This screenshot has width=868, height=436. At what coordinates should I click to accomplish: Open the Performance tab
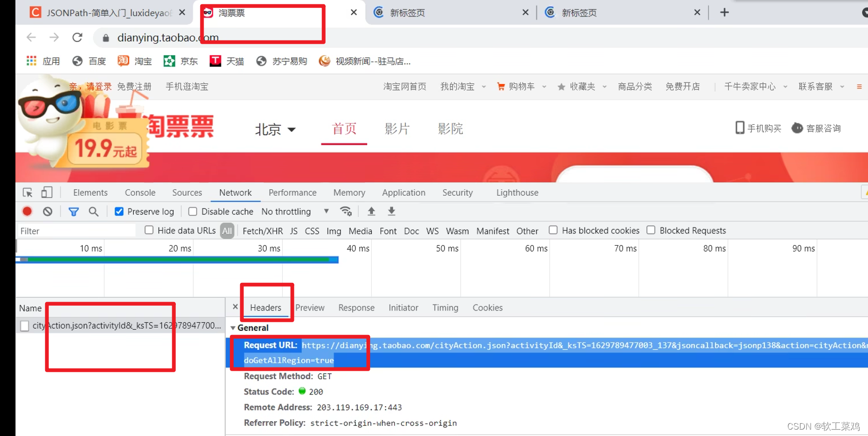tap(292, 192)
